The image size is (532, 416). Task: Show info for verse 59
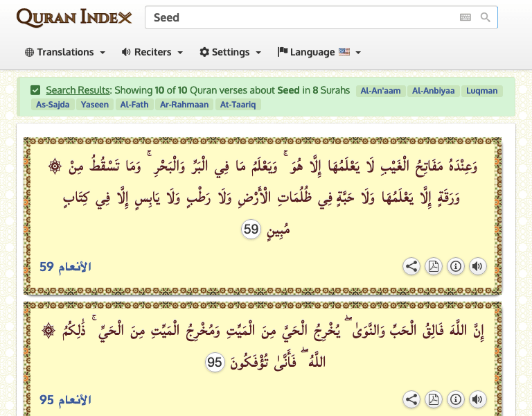(456, 266)
